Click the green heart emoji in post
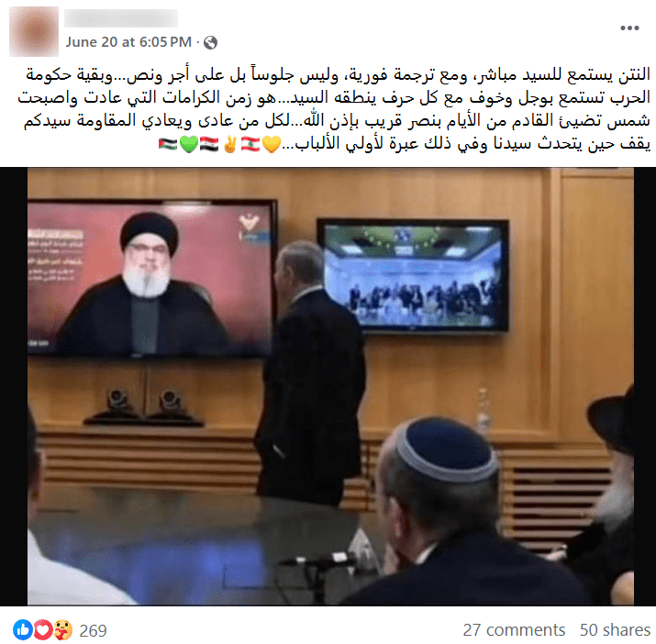 (x=189, y=144)
